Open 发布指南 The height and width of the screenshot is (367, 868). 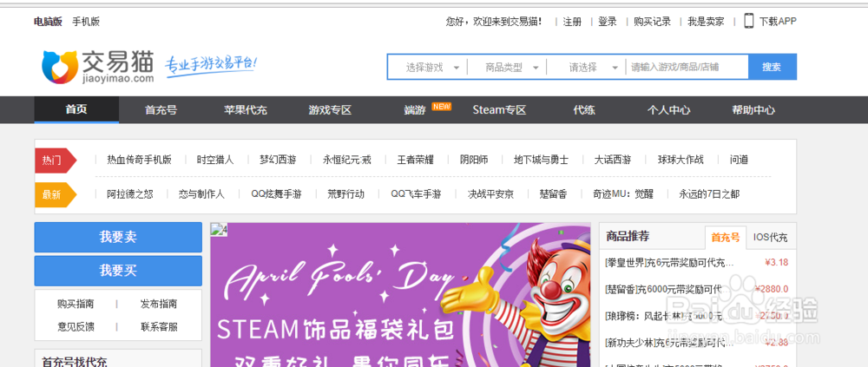pyautogui.click(x=159, y=304)
